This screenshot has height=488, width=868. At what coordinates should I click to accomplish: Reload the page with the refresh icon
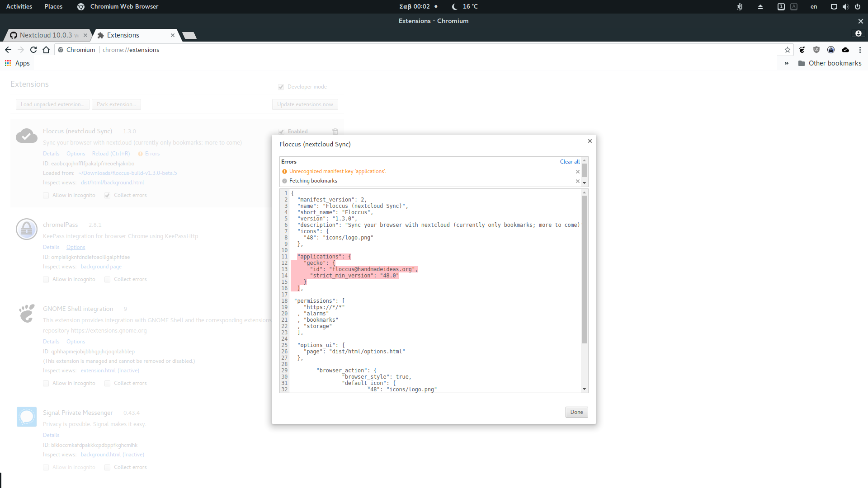[33, 50]
